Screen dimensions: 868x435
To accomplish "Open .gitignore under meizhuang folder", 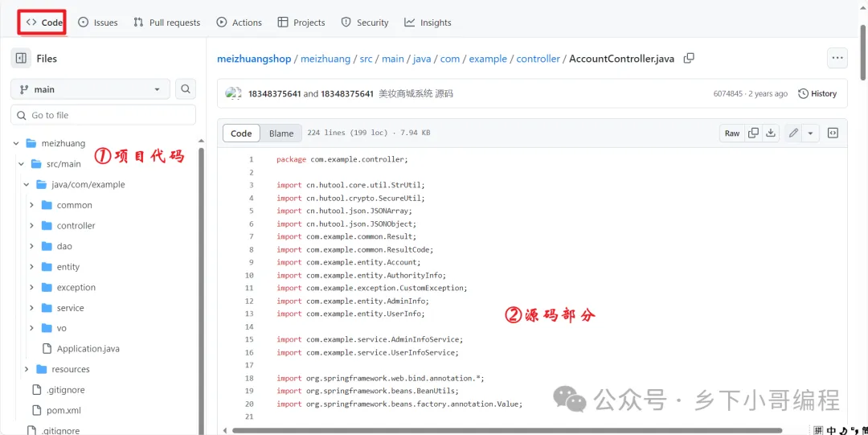I will [x=66, y=389].
